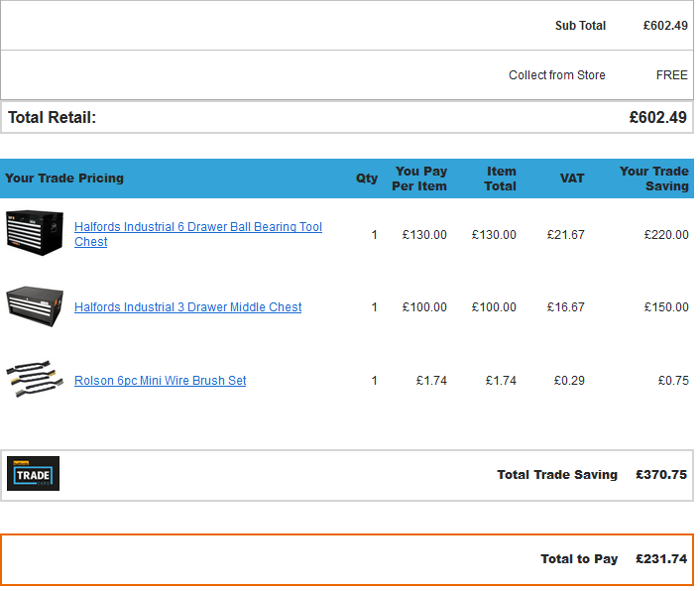Select the £150.00 trade saving value
Screen dimensions: 700x591
(666, 307)
